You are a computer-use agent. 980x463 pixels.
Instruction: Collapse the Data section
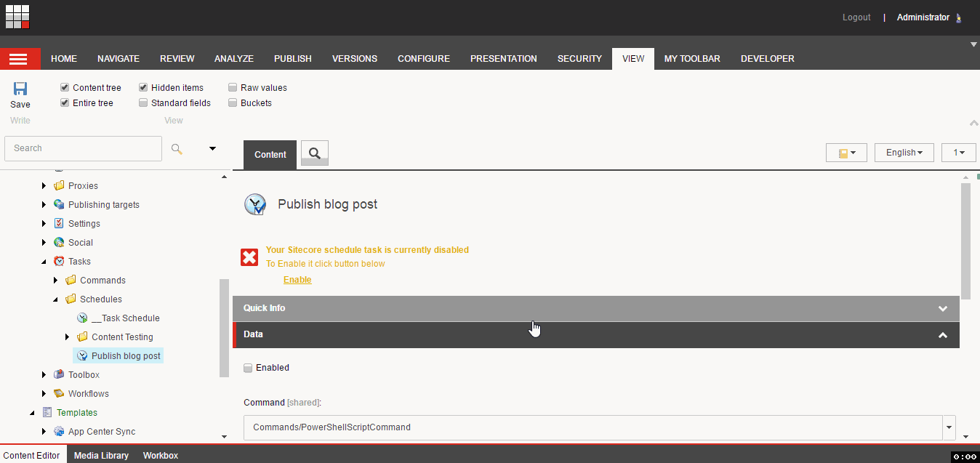pyautogui.click(x=596, y=335)
